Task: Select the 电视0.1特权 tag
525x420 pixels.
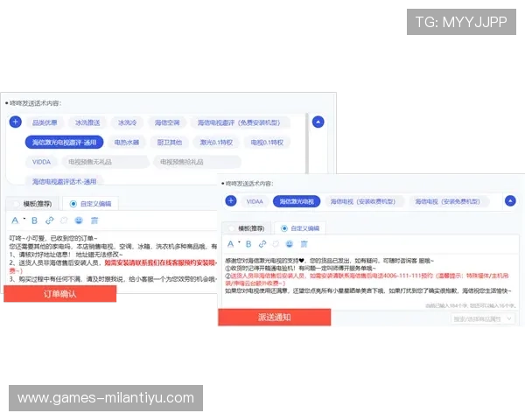Action: coord(267,143)
